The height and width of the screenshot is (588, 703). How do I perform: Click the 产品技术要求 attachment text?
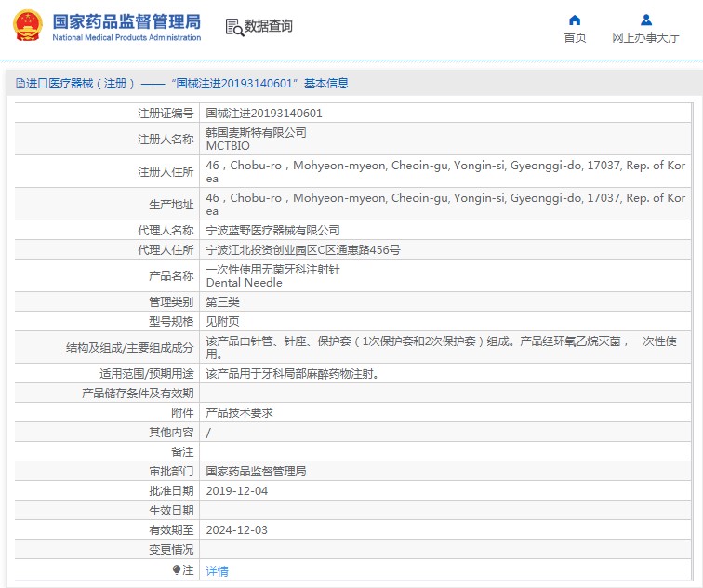239,412
